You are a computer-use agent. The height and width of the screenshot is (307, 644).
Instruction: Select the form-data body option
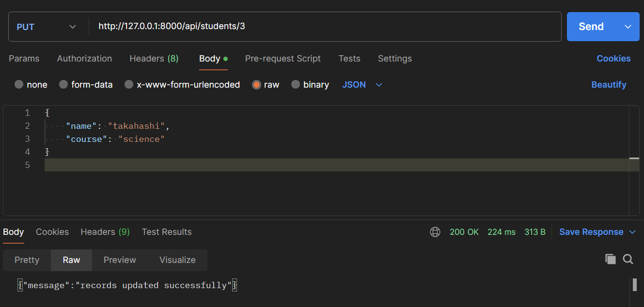86,84
